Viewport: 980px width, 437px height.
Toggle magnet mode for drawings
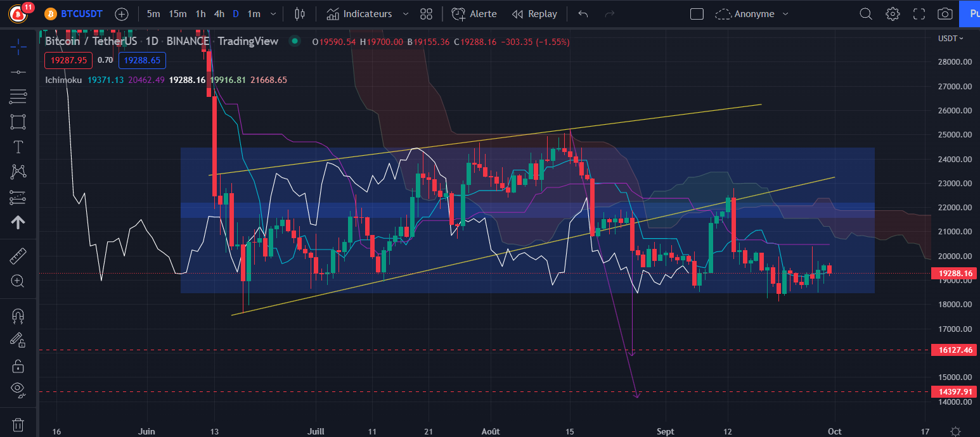click(x=18, y=315)
